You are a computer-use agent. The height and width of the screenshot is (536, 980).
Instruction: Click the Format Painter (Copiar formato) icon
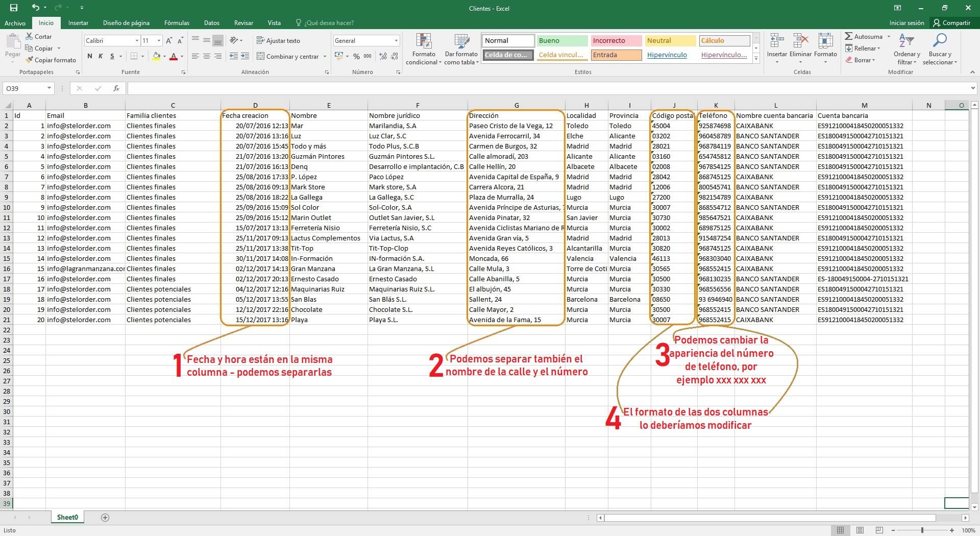point(30,60)
